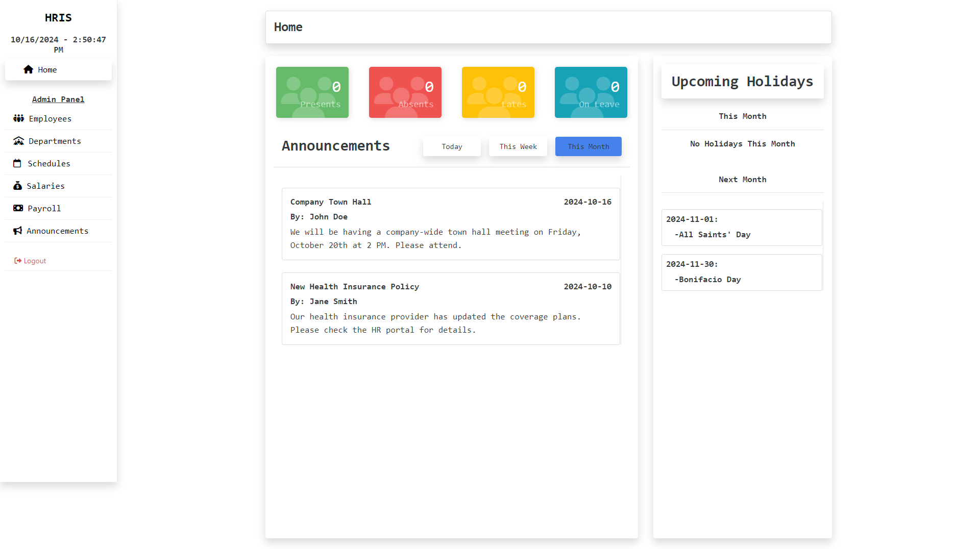
Task: Select the Bonifacio Day holiday entry
Action: point(742,272)
